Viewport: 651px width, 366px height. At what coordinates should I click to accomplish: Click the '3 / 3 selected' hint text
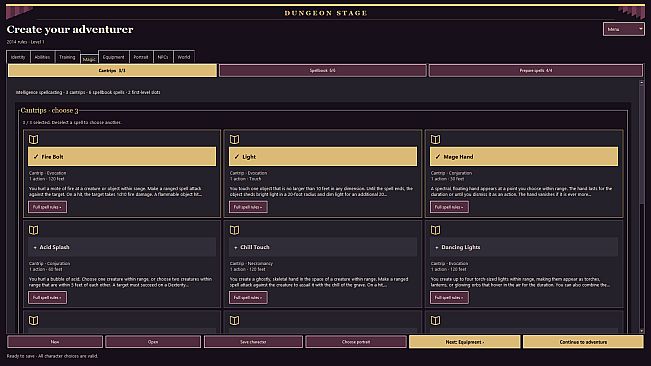click(x=72, y=122)
